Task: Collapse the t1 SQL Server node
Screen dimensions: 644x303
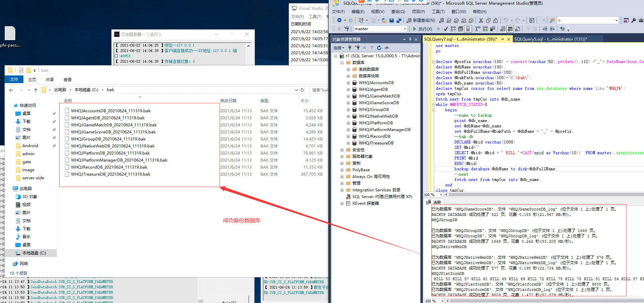Action: pyautogui.click(x=335, y=56)
